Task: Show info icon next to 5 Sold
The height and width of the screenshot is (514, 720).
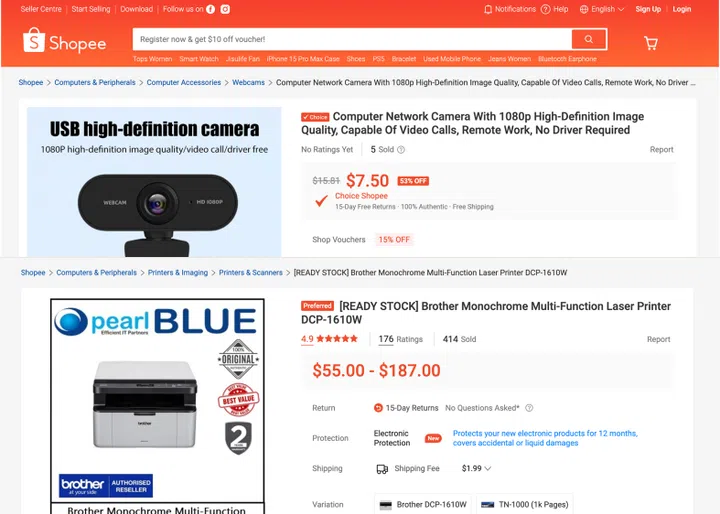Action: click(x=401, y=150)
